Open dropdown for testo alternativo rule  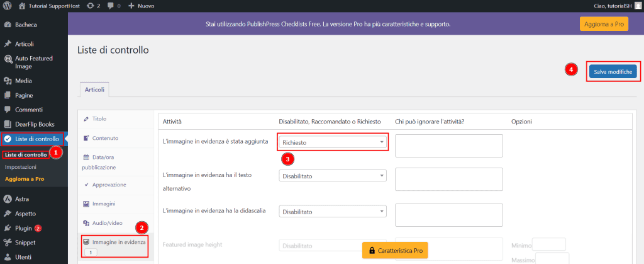tap(333, 176)
